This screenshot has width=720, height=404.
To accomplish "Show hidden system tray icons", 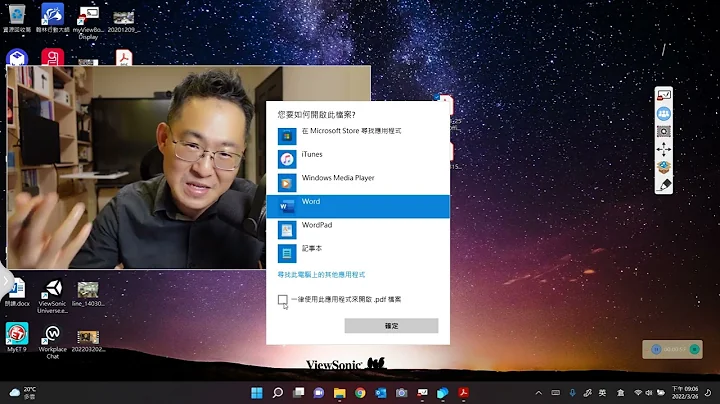I will coord(539,393).
